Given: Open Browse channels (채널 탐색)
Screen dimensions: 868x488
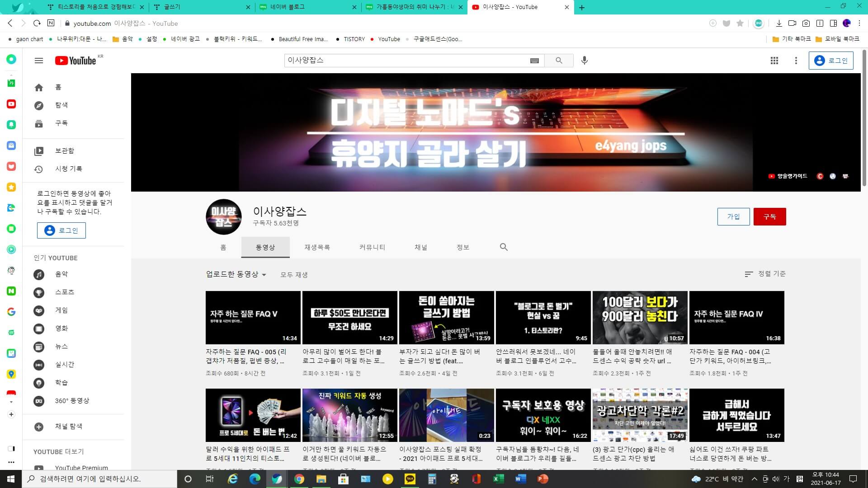Looking at the screenshot, I should coord(73,427).
